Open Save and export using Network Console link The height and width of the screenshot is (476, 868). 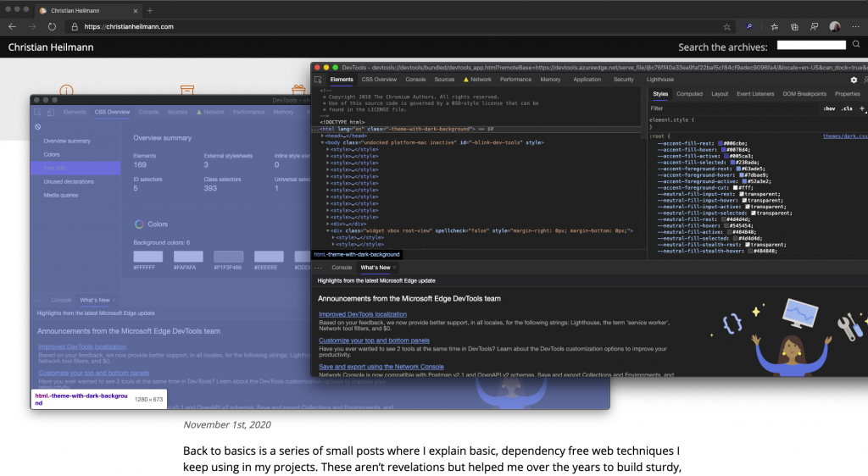[381, 367]
